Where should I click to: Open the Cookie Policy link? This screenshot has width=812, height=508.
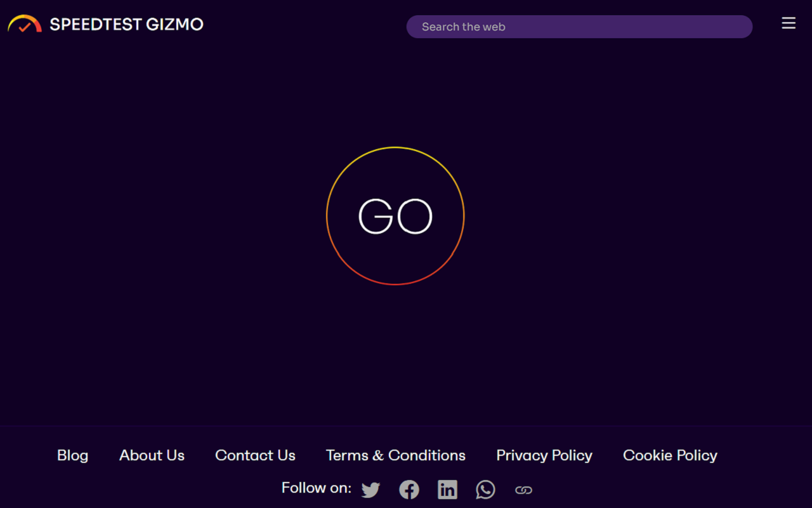tap(670, 455)
